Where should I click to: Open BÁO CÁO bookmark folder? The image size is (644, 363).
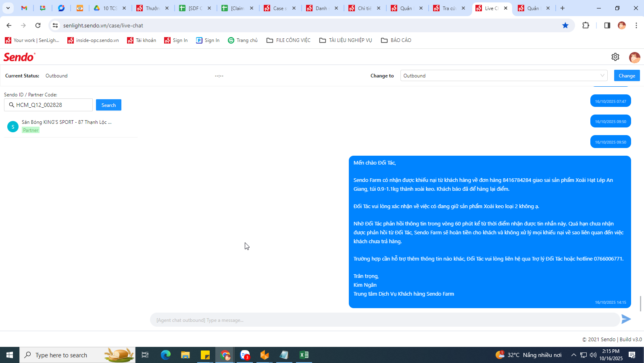(396, 40)
